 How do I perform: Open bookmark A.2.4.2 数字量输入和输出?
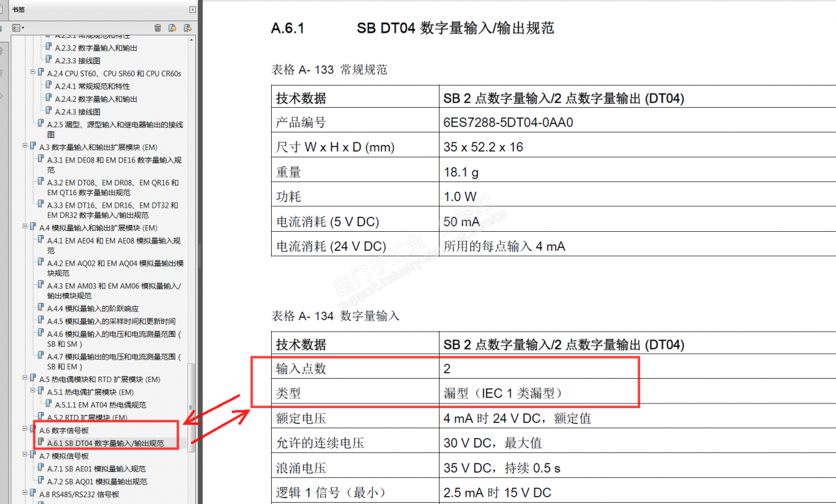[x=96, y=99]
